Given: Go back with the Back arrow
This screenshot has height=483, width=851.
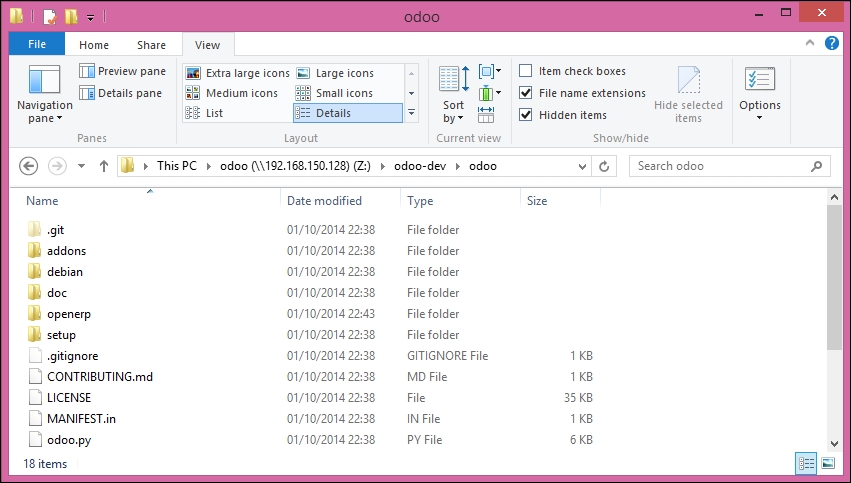Looking at the screenshot, I should pyautogui.click(x=29, y=166).
